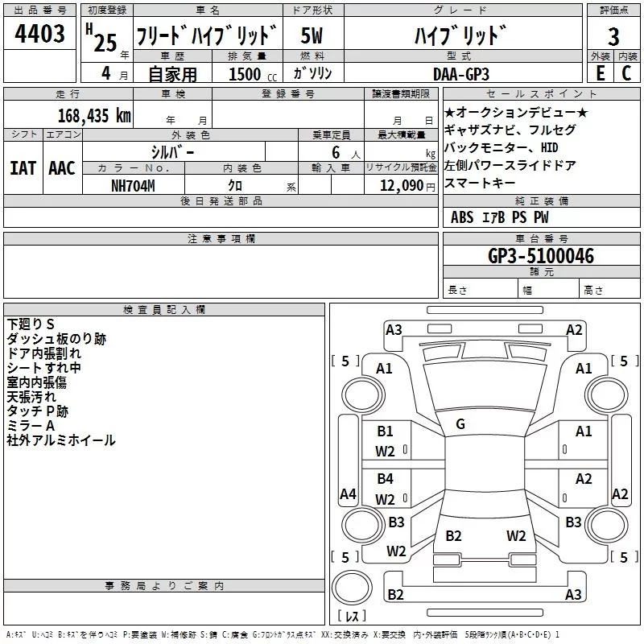Image resolution: width=644 pixels, height=644 pixels.
Task: Click the スマートキー sales point
Action: [x=480, y=184]
